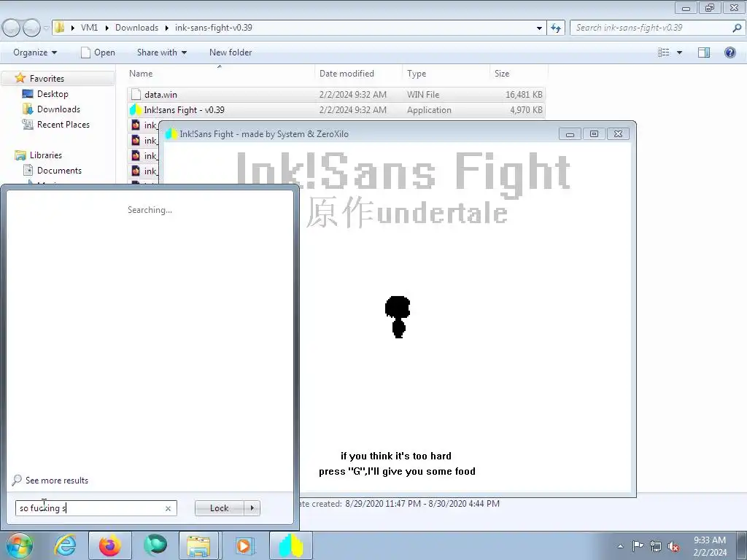Click the Lock button in Start menu
The height and width of the screenshot is (560, 747).
click(x=219, y=508)
